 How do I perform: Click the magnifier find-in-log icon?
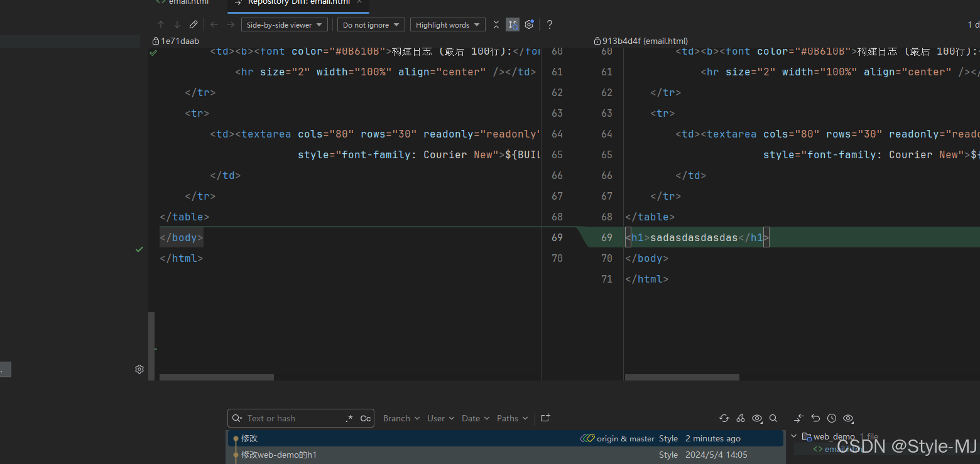pos(773,418)
